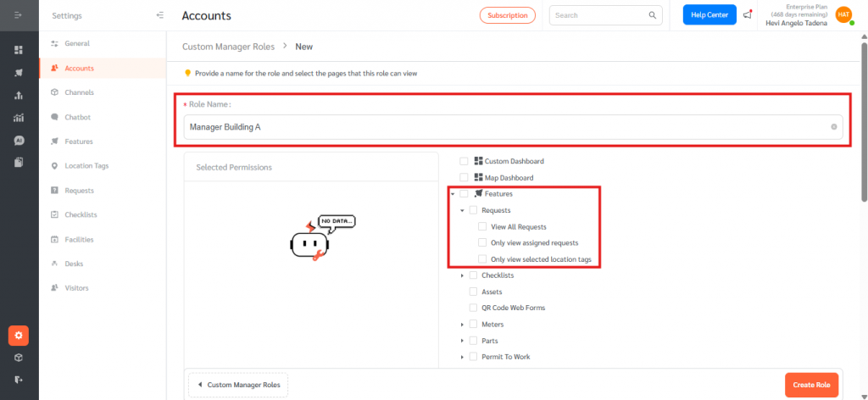Open the Help Center button
The width and height of the screenshot is (868, 400).
(709, 15)
